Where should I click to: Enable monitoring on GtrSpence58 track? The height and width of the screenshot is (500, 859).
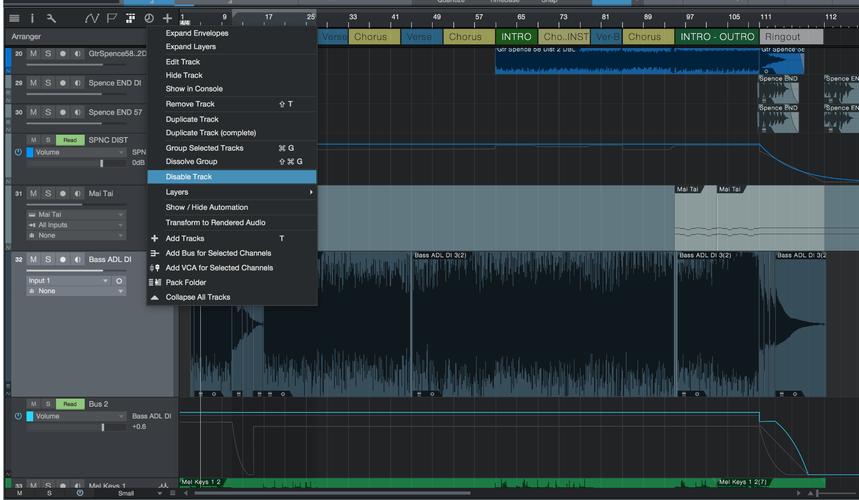77,54
